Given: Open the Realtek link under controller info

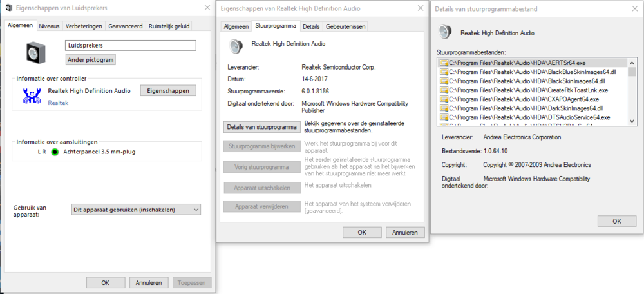Looking at the screenshot, I should [59, 103].
